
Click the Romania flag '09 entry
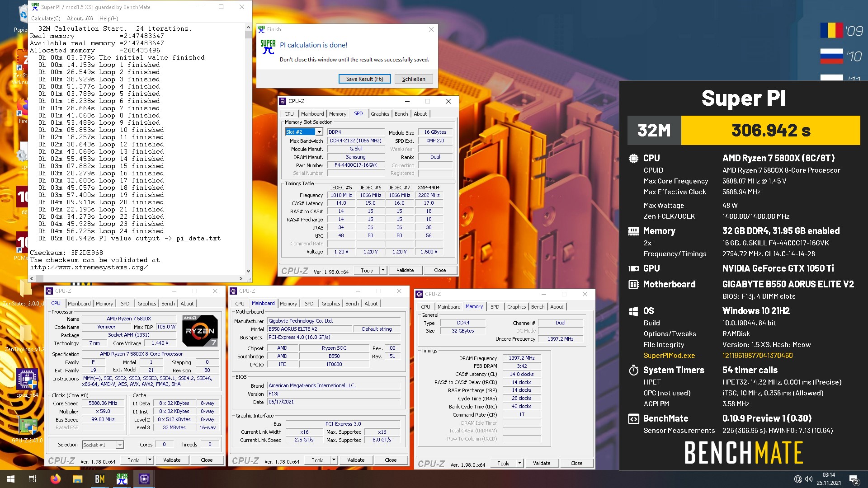(842, 31)
